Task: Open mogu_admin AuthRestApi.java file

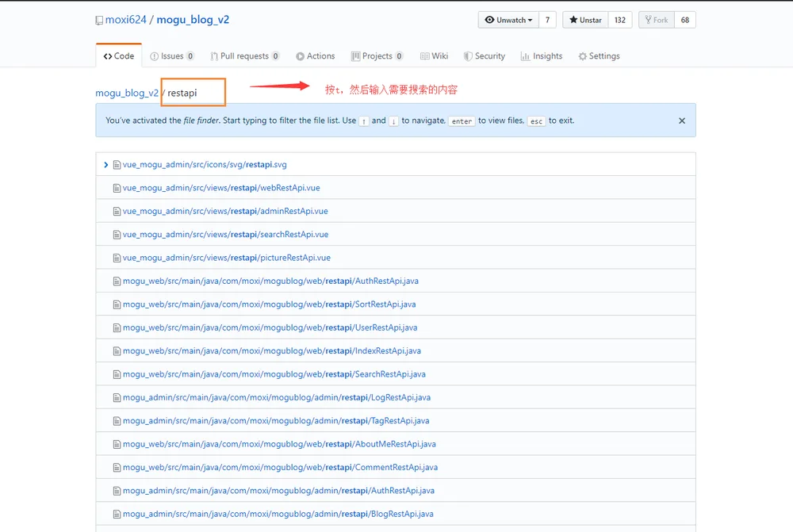Action: 278,491
